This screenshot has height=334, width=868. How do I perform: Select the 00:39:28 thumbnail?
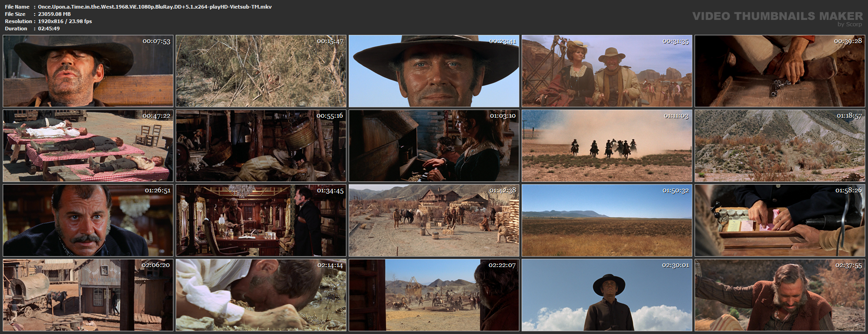click(780, 71)
